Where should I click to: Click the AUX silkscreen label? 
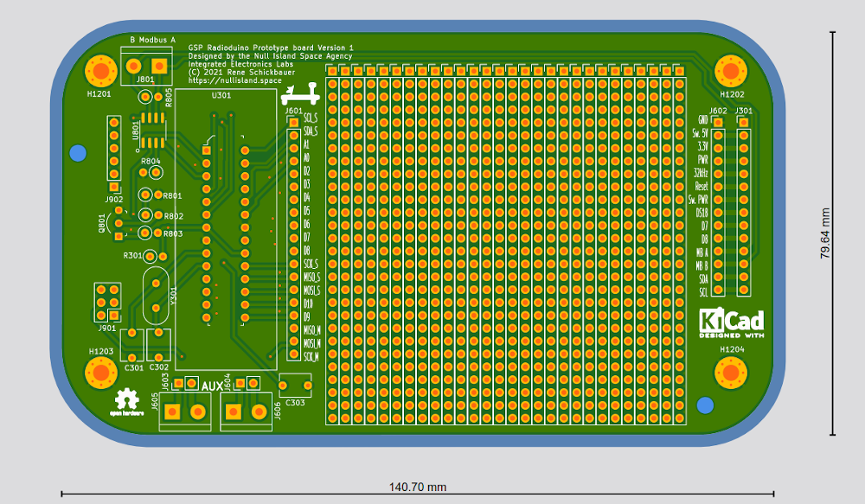pyautogui.click(x=213, y=386)
